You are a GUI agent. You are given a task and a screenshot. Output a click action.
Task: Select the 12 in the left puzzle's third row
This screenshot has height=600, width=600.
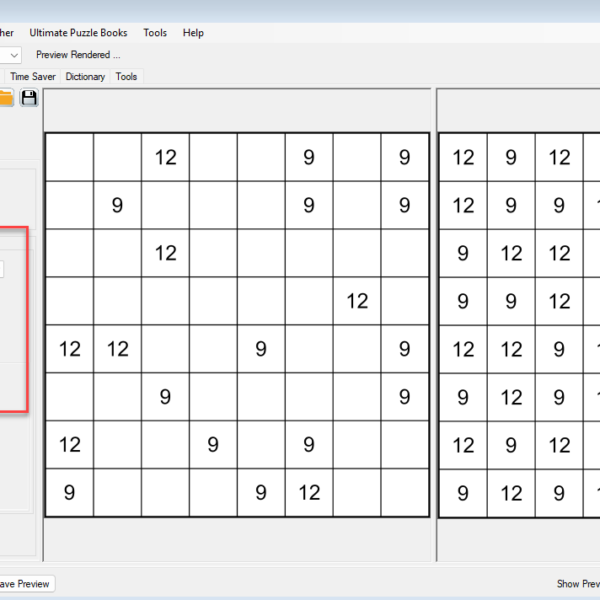(165, 253)
